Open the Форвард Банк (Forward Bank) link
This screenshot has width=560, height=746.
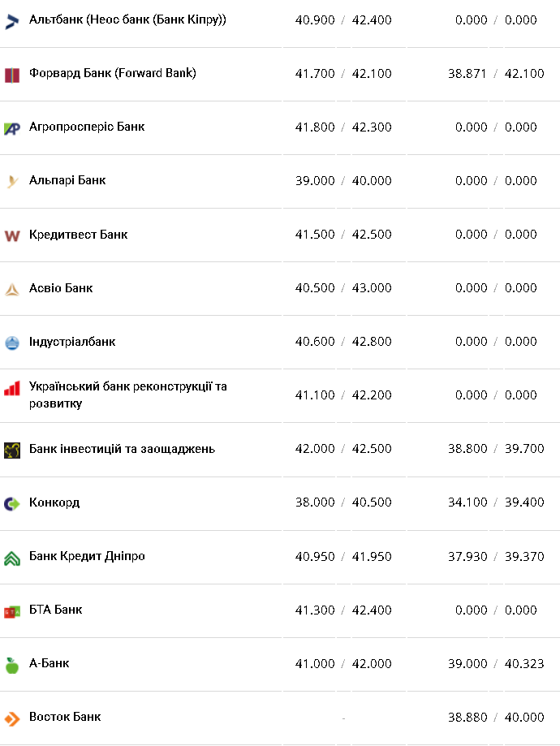[113, 73]
